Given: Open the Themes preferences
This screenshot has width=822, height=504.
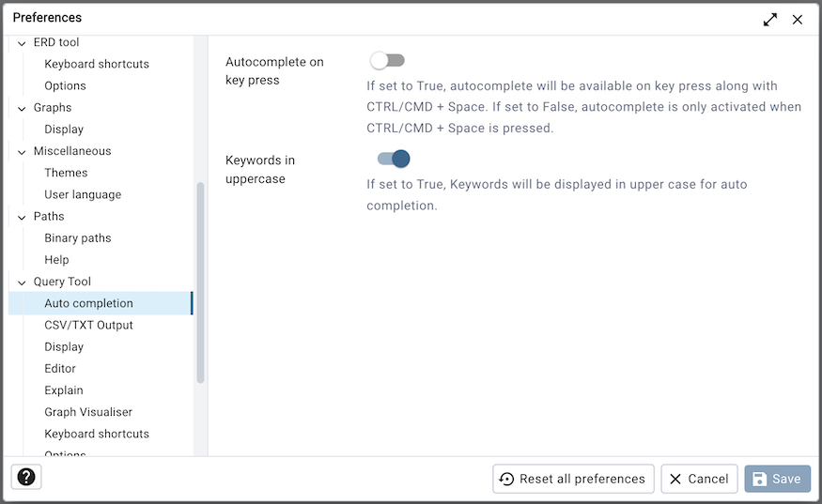Looking at the screenshot, I should pyautogui.click(x=66, y=173).
